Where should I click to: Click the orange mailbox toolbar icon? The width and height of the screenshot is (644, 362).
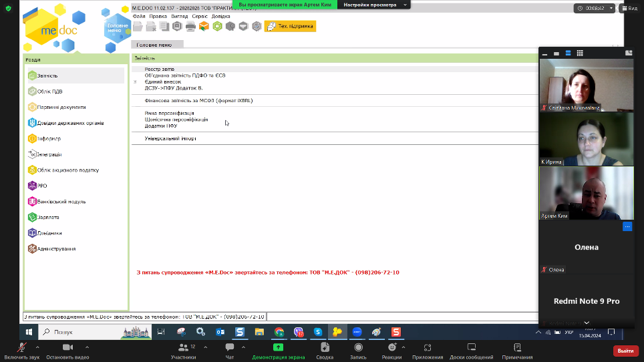[x=204, y=26]
